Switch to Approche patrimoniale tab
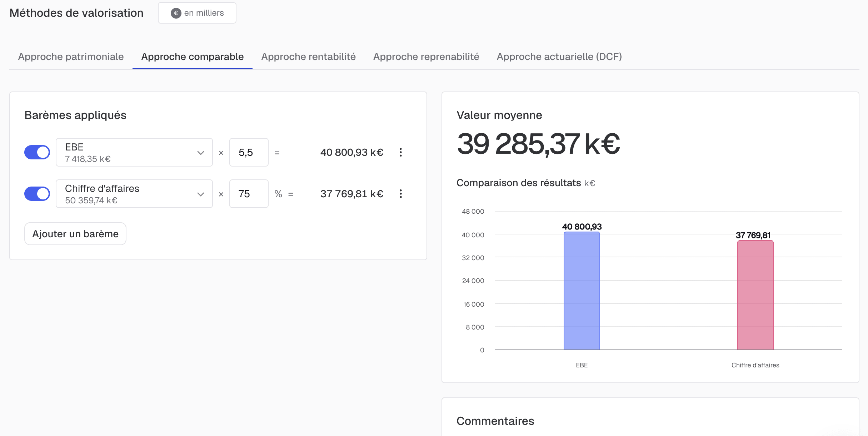Image resolution: width=868 pixels, height=436 pixels. click(x=71, y=56)
